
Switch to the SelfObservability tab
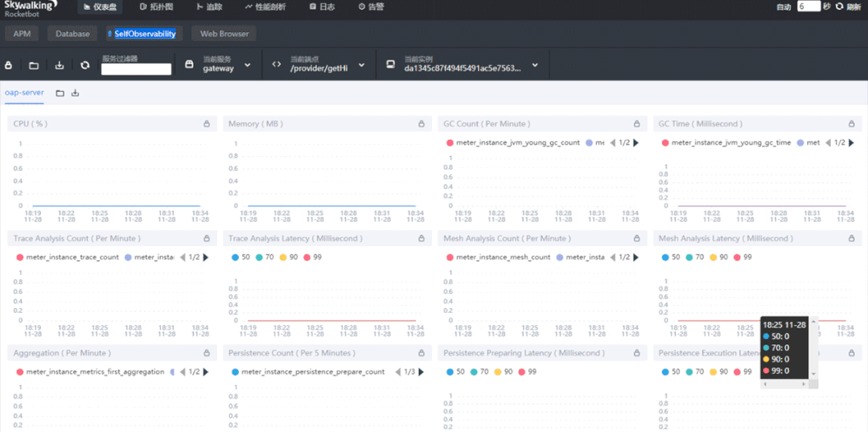145,34
